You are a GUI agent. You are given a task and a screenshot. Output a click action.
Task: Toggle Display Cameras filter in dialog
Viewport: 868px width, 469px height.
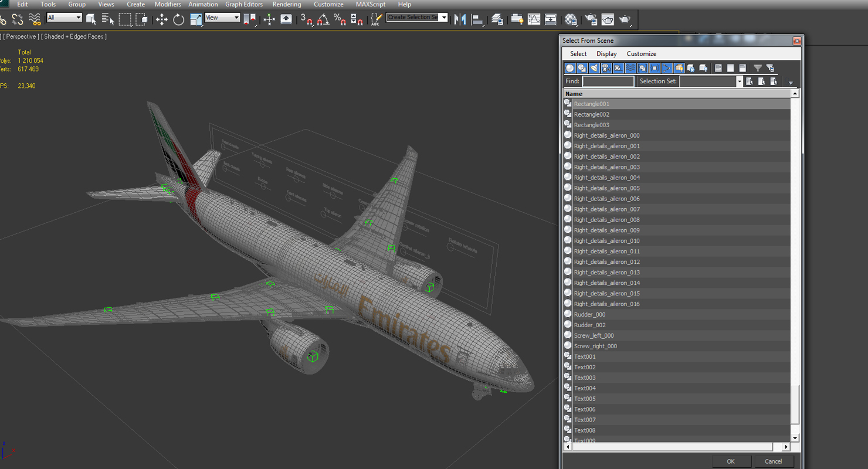tap(606, 68)
